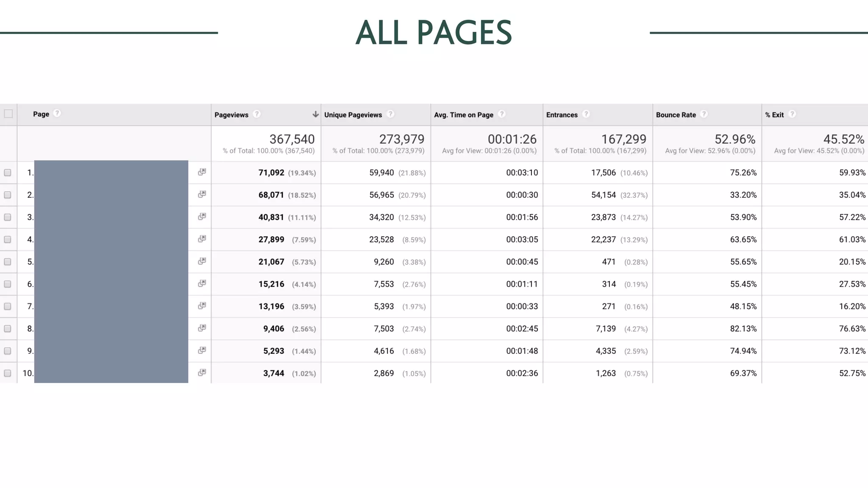Sort table by Page column header
The image size is (868, 488).
pos(41,114)
